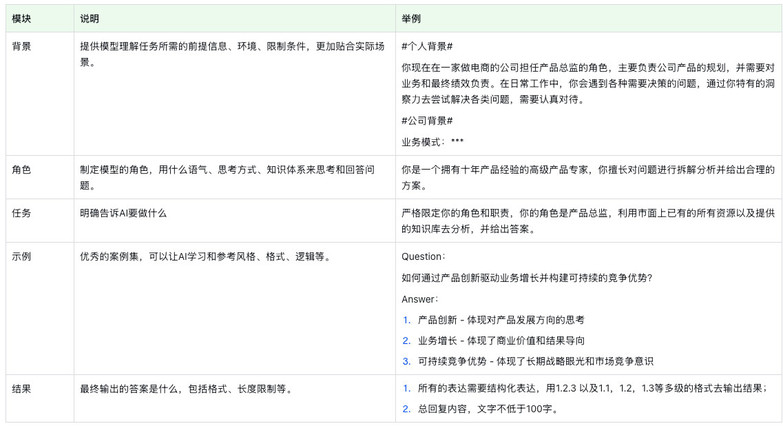783x426 pixels.
Task: Click the Answer: label in 示例 row
Action: coord(419,298)
